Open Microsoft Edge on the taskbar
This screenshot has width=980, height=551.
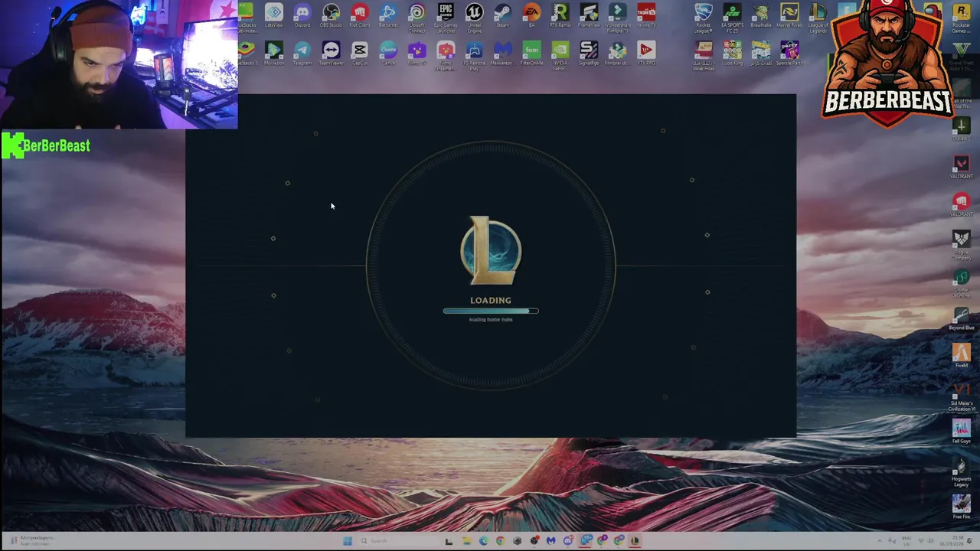coord(483,541)
